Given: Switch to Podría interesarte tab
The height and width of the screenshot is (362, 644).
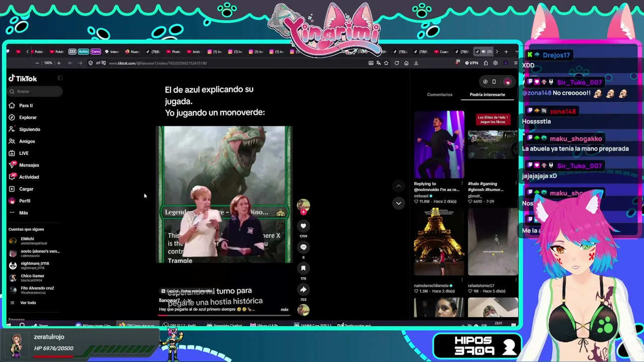Looking at the screenshot, I should (488, 95).
